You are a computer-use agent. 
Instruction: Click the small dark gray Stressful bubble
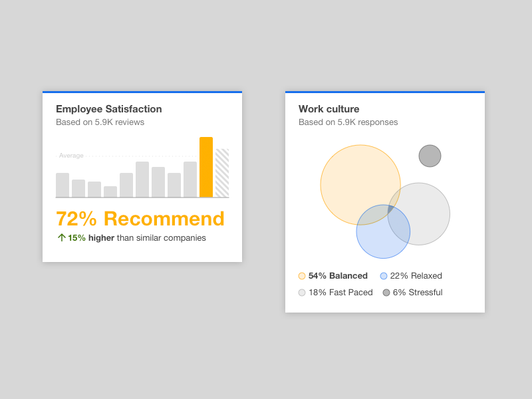click(x=430, y=156)
